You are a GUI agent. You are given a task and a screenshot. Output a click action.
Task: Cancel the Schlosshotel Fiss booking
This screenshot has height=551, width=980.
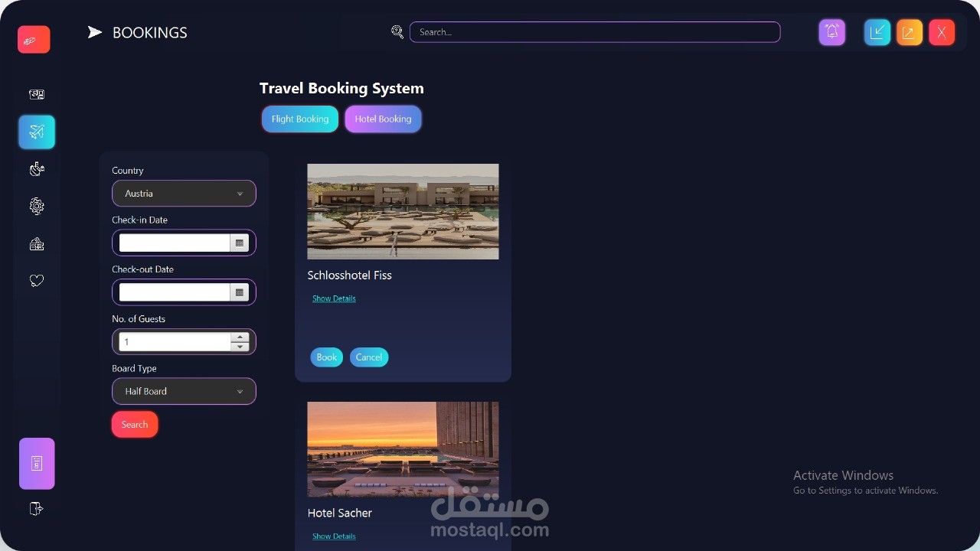pos(369,357)
